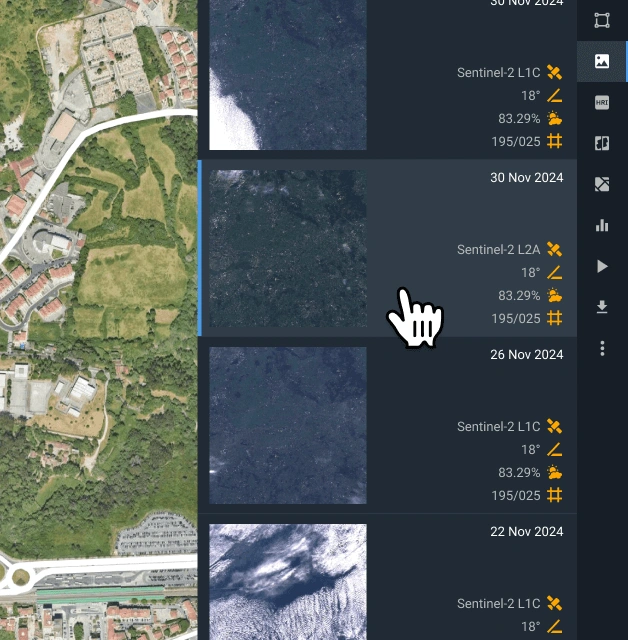Screen dimensions: 628x640
Task: Select the 26 Nov 2024 image thumbnail
Action: (288, 425)
